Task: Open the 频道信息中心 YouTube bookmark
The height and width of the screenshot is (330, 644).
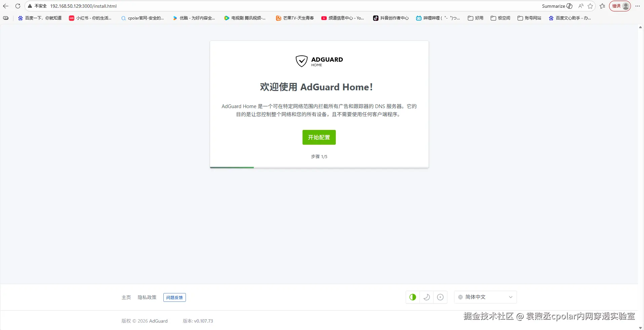Action: (x=343, y=18)
